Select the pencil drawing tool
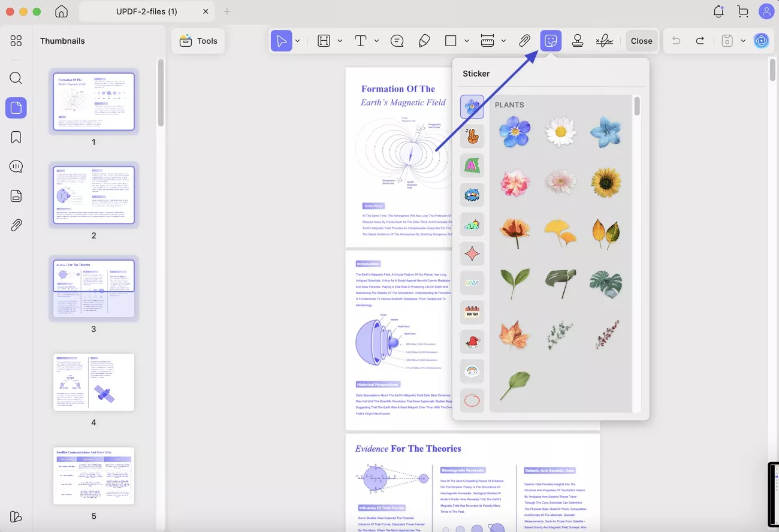 tap(424, 41)
